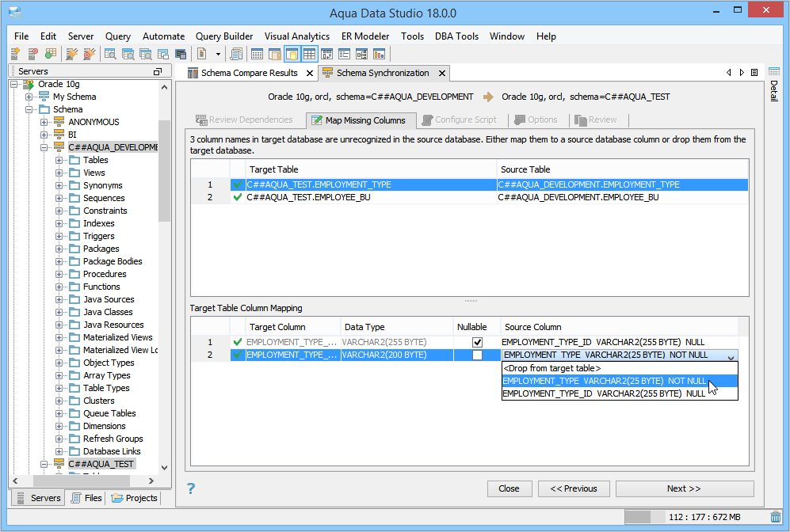Click the Connect server plug icon
Image resolution: width=790 pixels, height=532 pixels.
[x=72, y=53]
